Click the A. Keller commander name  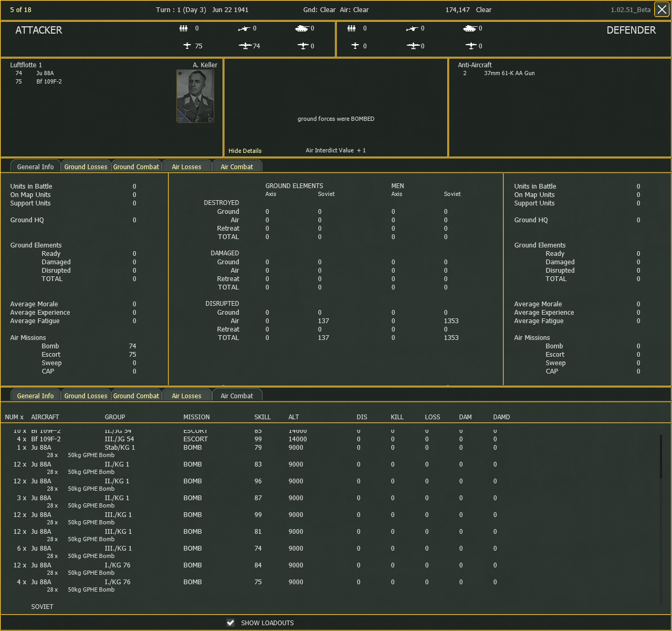pos(205,65)
